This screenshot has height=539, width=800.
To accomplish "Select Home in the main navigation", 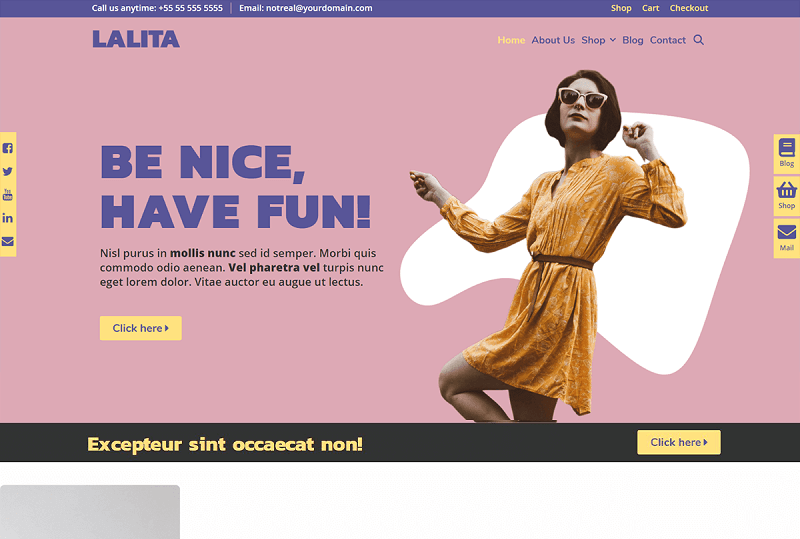I will point(511,40).
